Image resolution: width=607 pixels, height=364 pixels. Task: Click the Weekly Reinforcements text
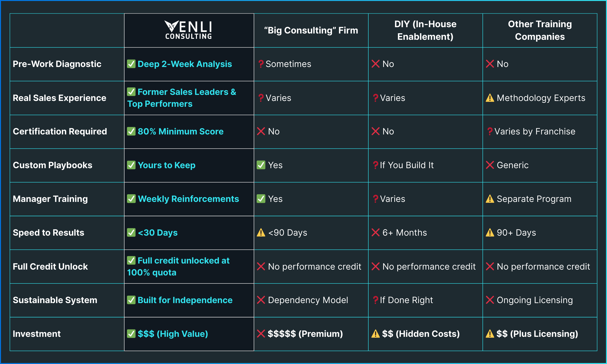click(x=188, y=199)
